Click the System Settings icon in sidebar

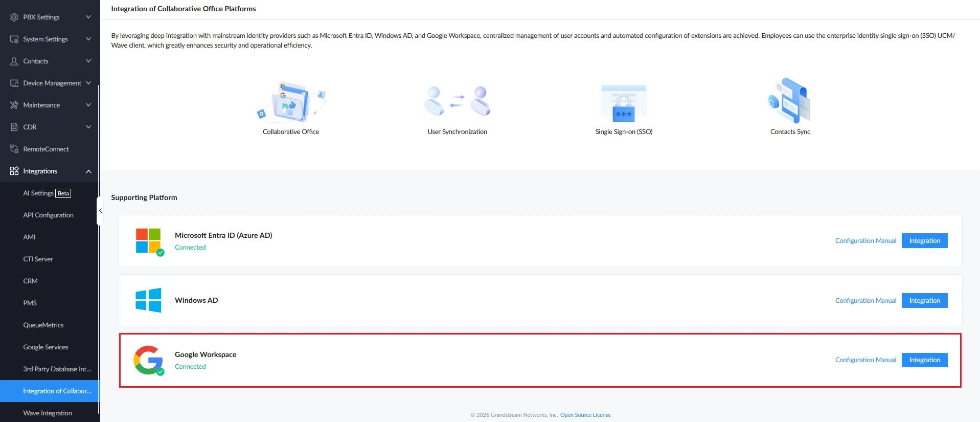(x=14, y=39)
